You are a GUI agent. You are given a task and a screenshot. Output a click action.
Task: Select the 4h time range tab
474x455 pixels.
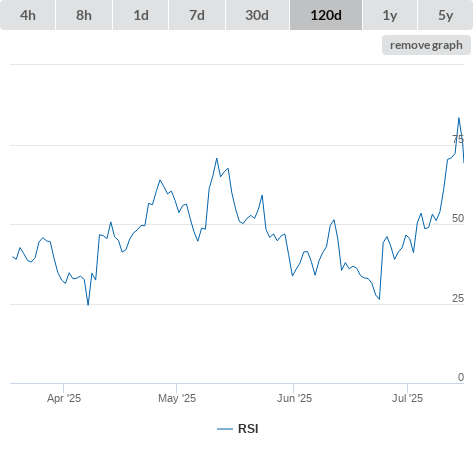click(27, 15)
